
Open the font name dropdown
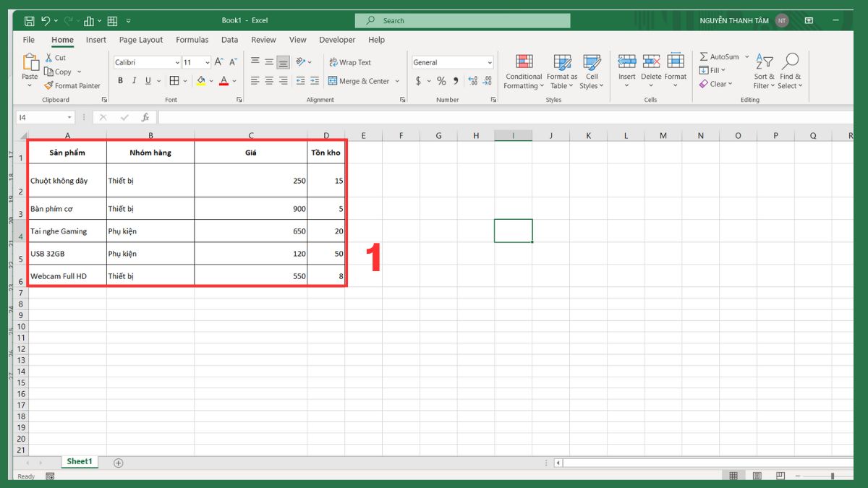pos(176,62)
